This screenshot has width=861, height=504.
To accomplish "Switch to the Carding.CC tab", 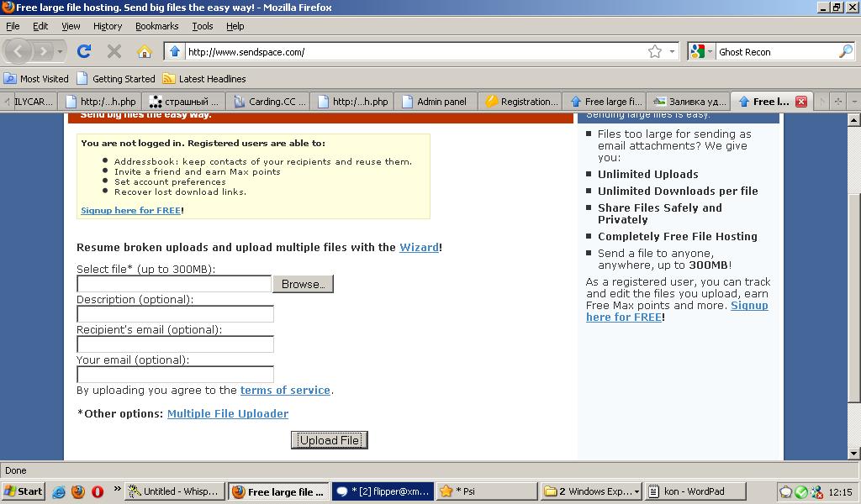I will tap(268, 102).
